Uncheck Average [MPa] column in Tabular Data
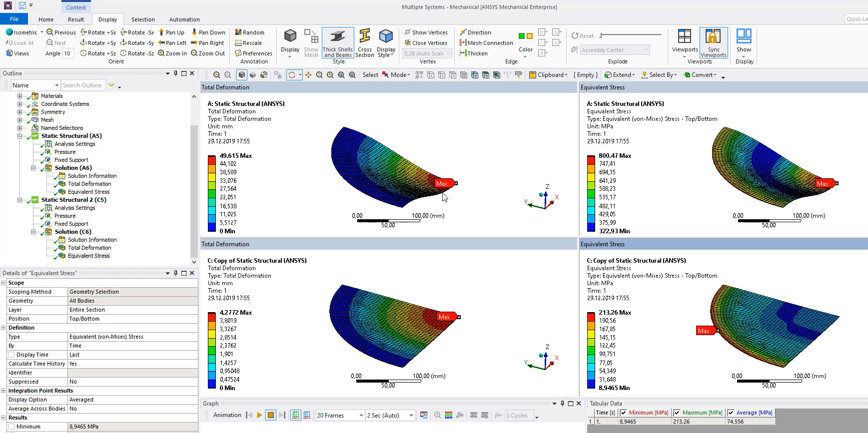Image resolution: width=868 pixels, height=433 pixels. coord(731,413)
